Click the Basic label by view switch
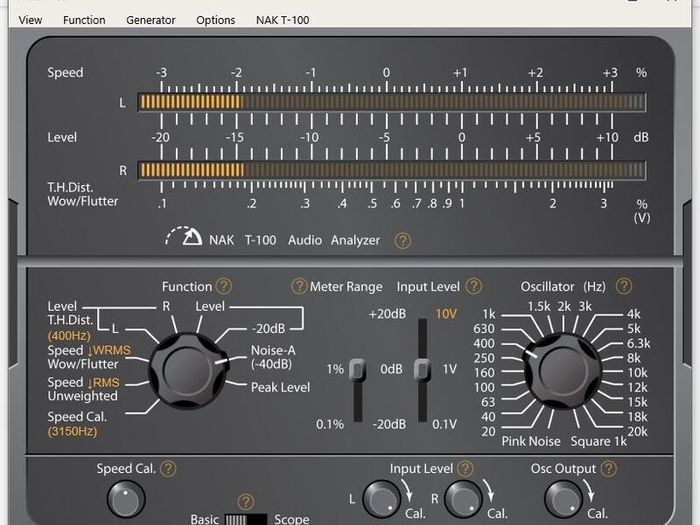Screen dimensions: 700x525 (204, 519)
